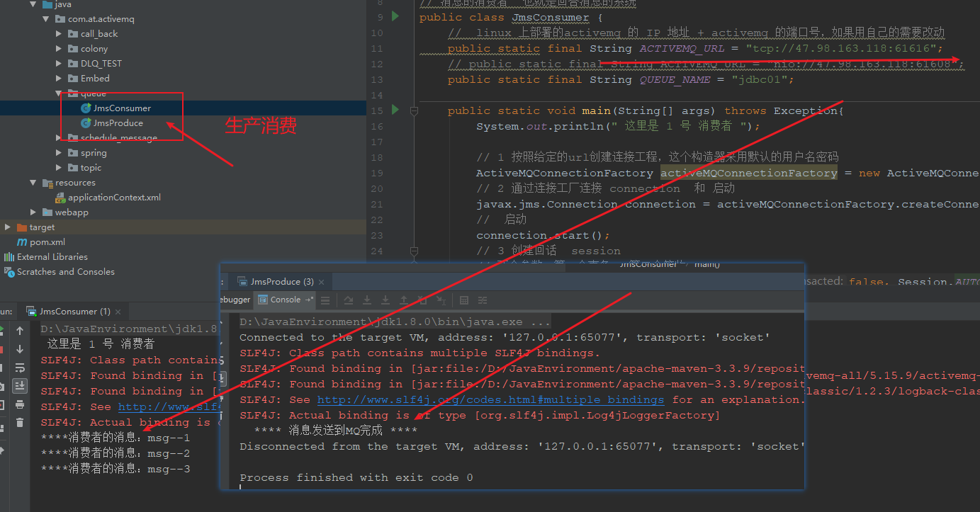Click ACTIVEMQ_URL constant on line 11
980x512 pixels.
(x=682, y=49)
